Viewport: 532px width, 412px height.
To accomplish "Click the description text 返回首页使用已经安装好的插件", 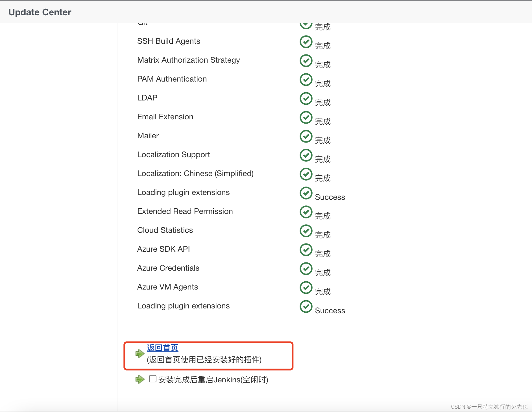I will point(204,360).
